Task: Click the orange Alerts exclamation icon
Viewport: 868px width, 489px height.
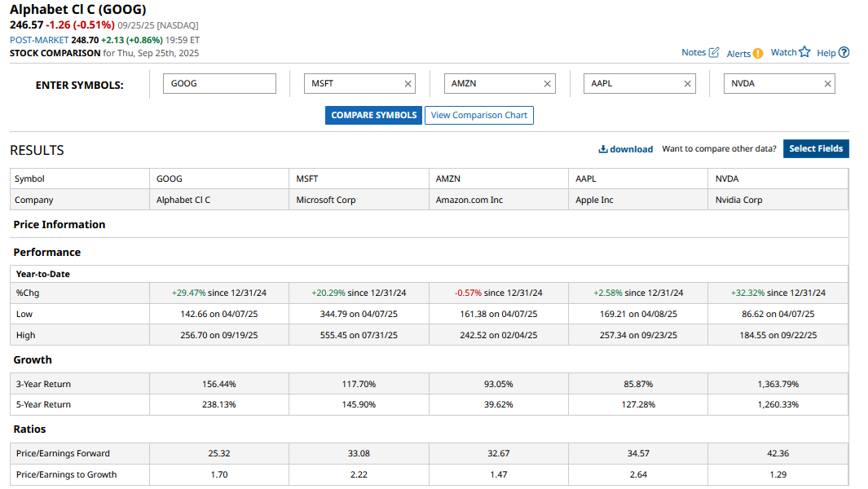Action: point(758,53)
